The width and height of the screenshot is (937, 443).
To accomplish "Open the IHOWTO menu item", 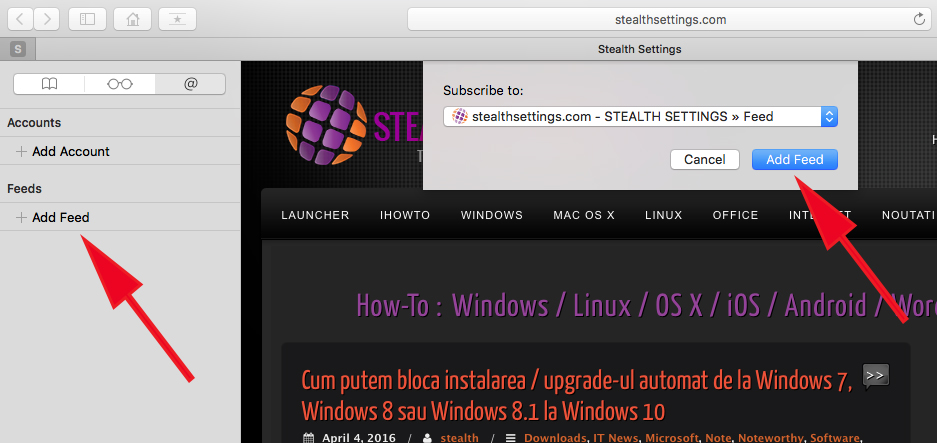I will 405,215.
